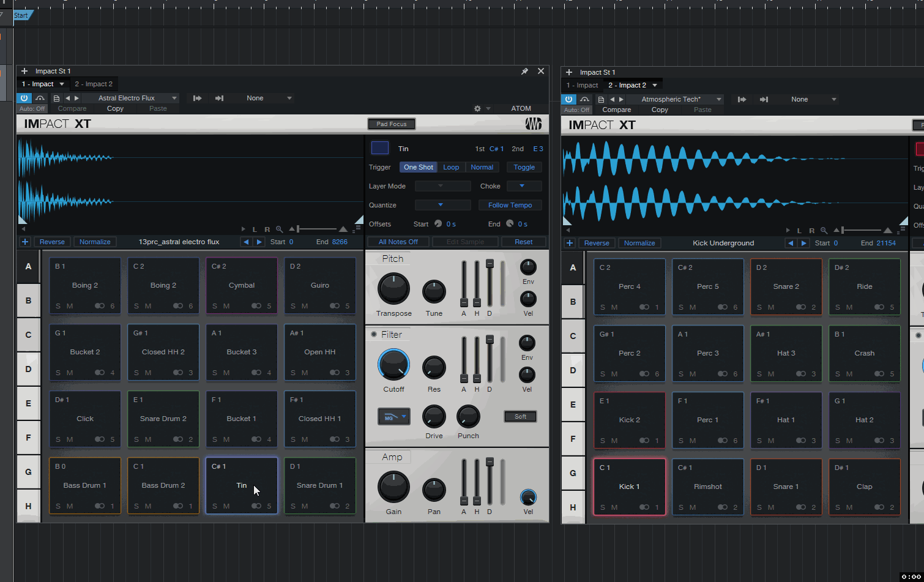
Task: Click add sample plus icon left of Reverse in left Impact
Action: [x=25, y=242]
